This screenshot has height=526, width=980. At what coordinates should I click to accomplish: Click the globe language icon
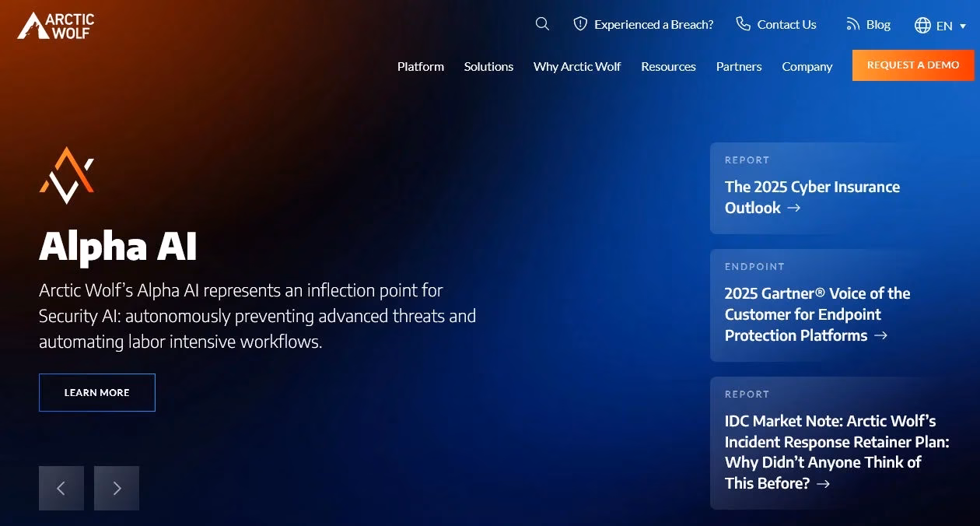pyautogui.click(x=922, y=26)
